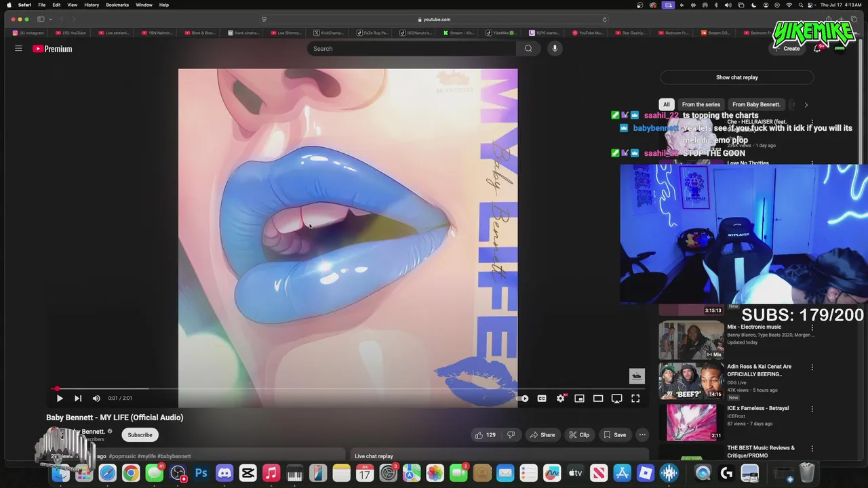The width and height of the screenshot is (868, 488).
Task: Open options for Mix - Electronic music
Action: pyautogui.click(x=812, y=327)
